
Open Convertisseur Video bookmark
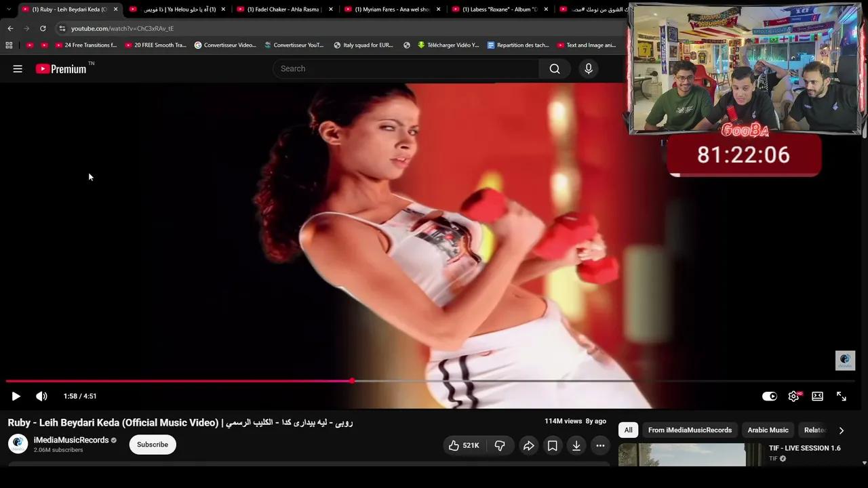(225, 45)
